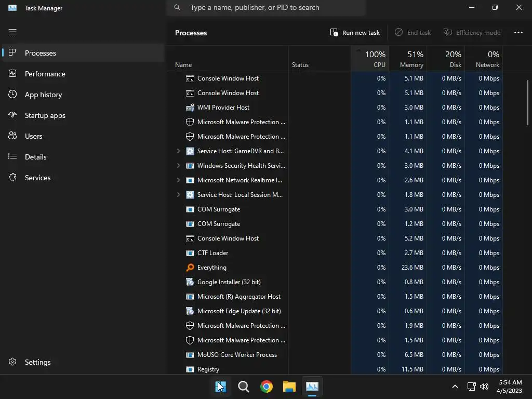
Task: Open the hamburger navigation menu
Action: click(12, 32)
